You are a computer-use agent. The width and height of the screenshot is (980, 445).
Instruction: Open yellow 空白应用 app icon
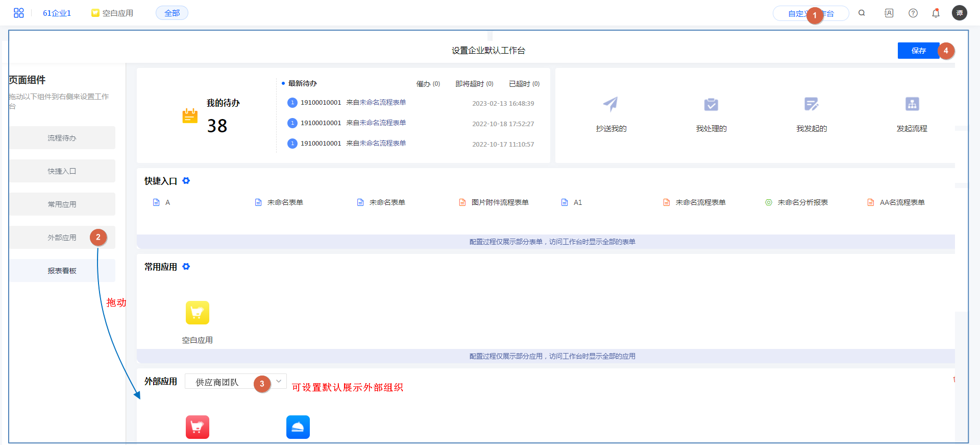point(198,313)
